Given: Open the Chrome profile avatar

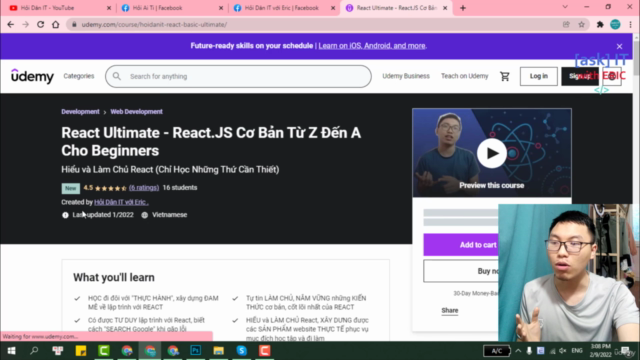Looking at the screenshot, I should 615,24.
